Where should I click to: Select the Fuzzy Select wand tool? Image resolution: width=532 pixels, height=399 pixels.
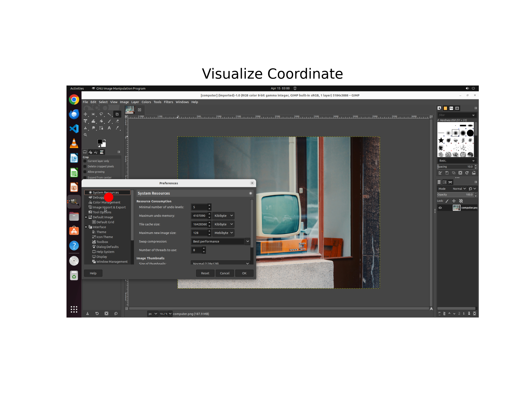click(x=109, y=114)
